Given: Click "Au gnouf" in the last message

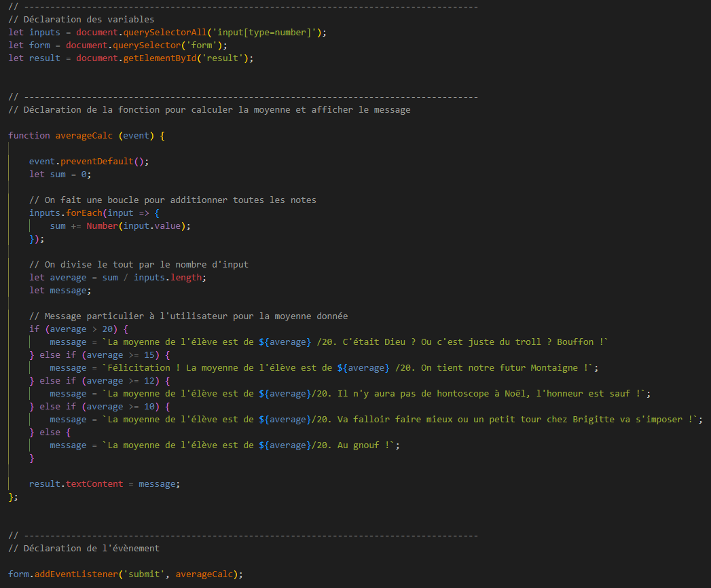Looking at the screenshot, I should click(x=359, y=445).
